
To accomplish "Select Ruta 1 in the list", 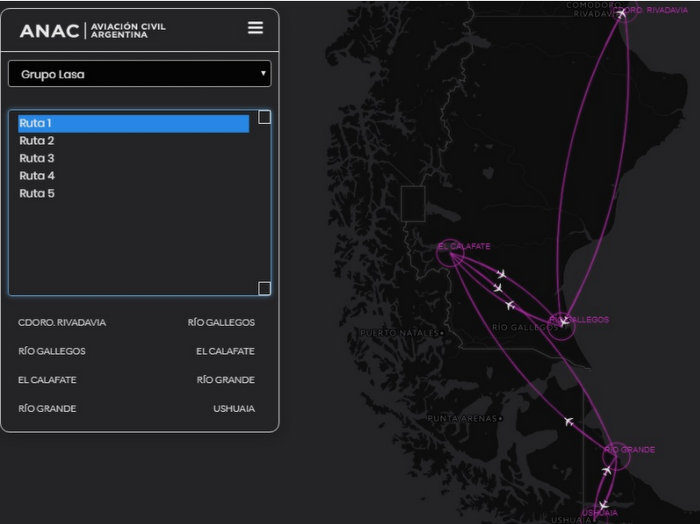I will point(133,124).
